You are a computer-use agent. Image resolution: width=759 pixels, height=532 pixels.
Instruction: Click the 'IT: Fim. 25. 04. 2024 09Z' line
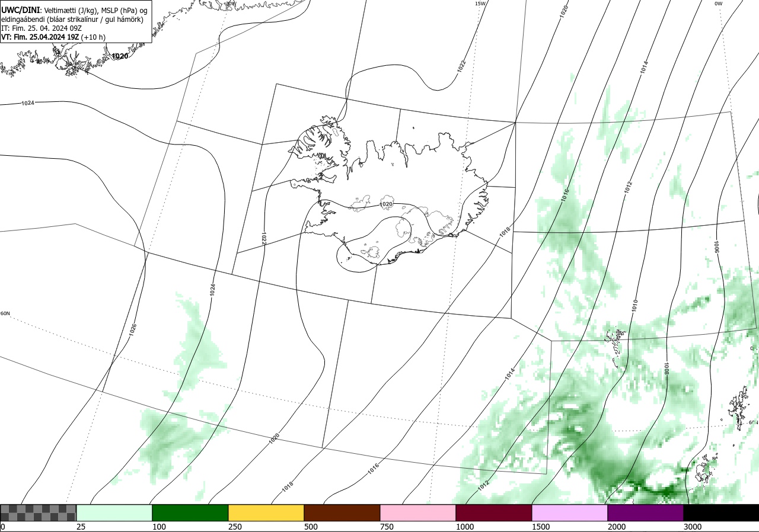click(42, 28)
